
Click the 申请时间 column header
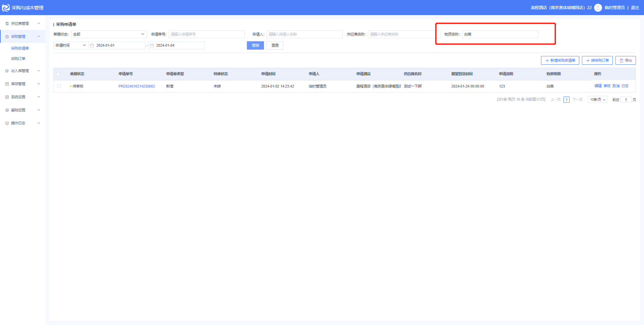(x=268, y=74)
